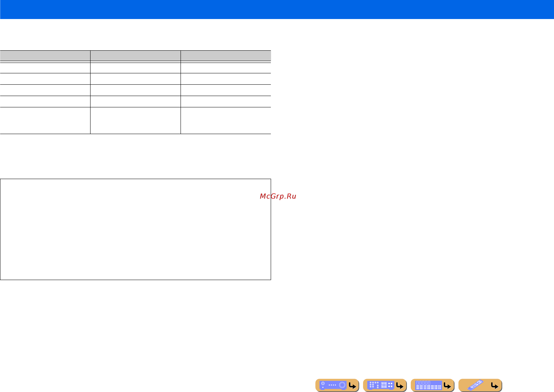Click inside the large empty bordered box

(135, 229)
